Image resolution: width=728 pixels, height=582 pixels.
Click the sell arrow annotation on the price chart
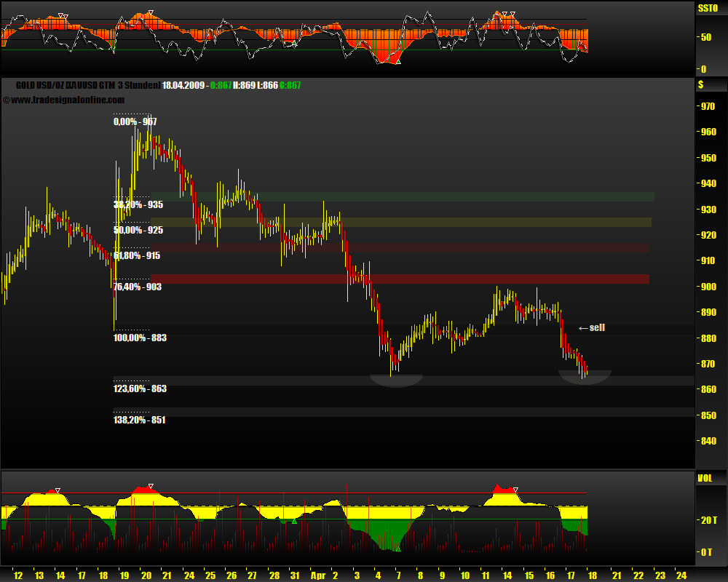[x=591, y=327]
